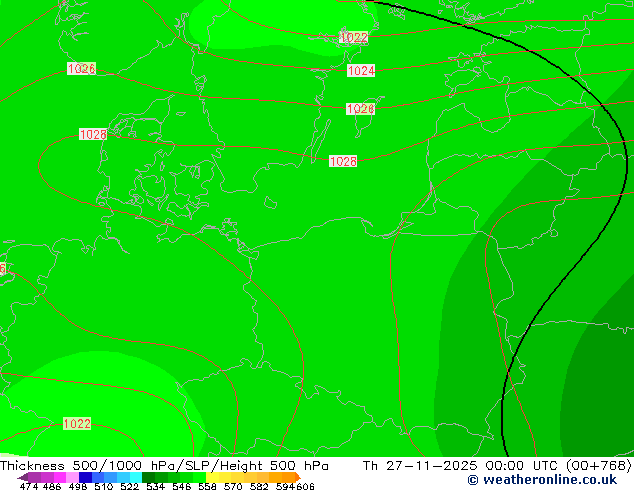Image resolution: width=634 pixels, height=490 pixels.
Task: Click the 1026 label directly below the 1024 label
Action: point(360,109)
